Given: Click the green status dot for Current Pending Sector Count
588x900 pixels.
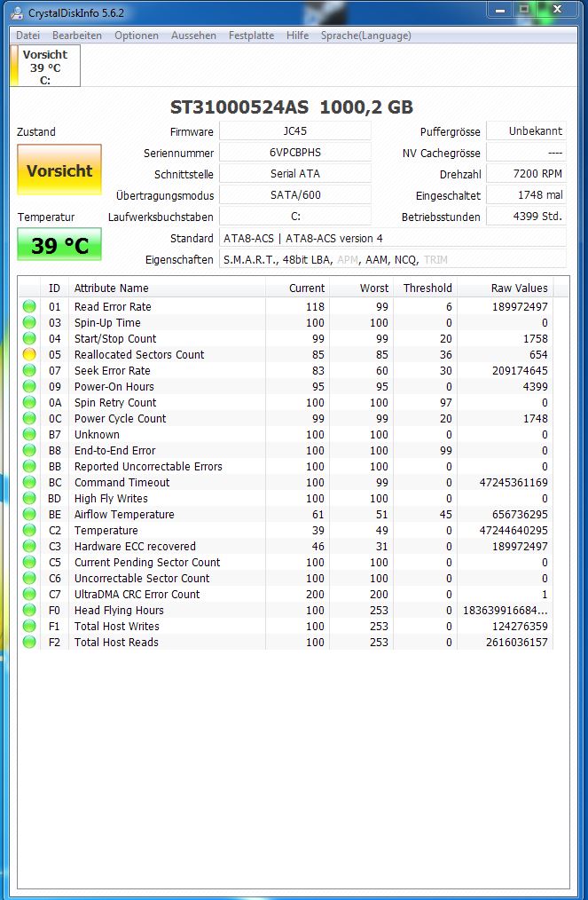Looking at the screenshot, I should tap(29, 563).
